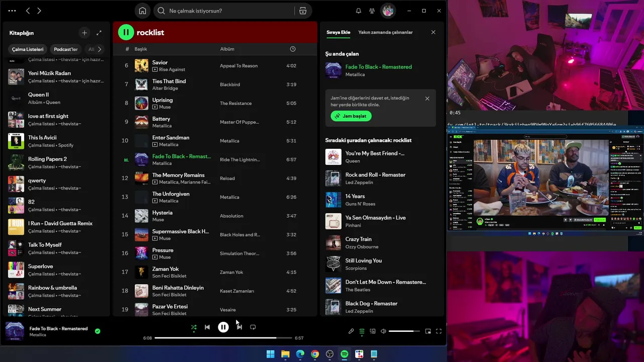Close the queue side panel
644x362 pixels.
(x=433, y=32)
